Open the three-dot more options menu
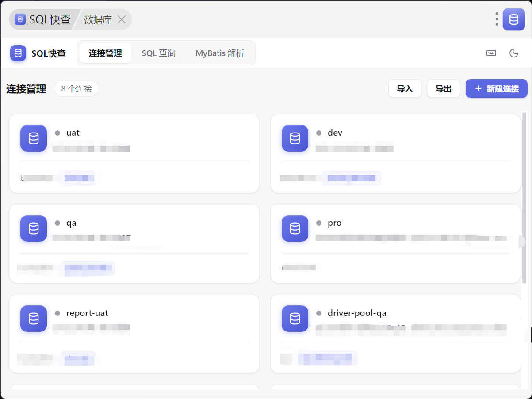The width and height of the screenshot is (532, 399). (497, 19)
